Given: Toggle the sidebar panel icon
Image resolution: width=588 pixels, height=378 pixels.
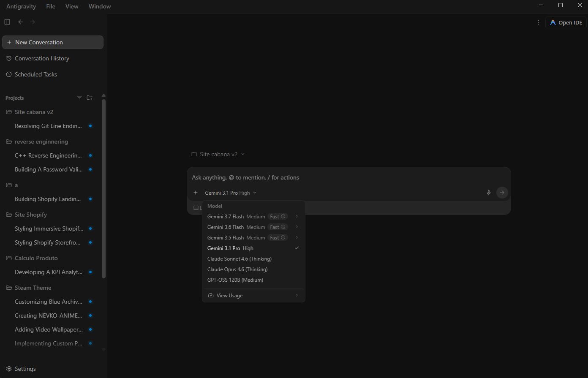Looking at the screenshot, I should [x=7, y=22].
